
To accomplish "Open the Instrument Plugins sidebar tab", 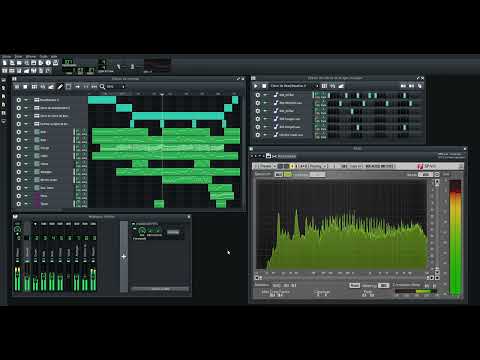I will click(x=4, y=80).
